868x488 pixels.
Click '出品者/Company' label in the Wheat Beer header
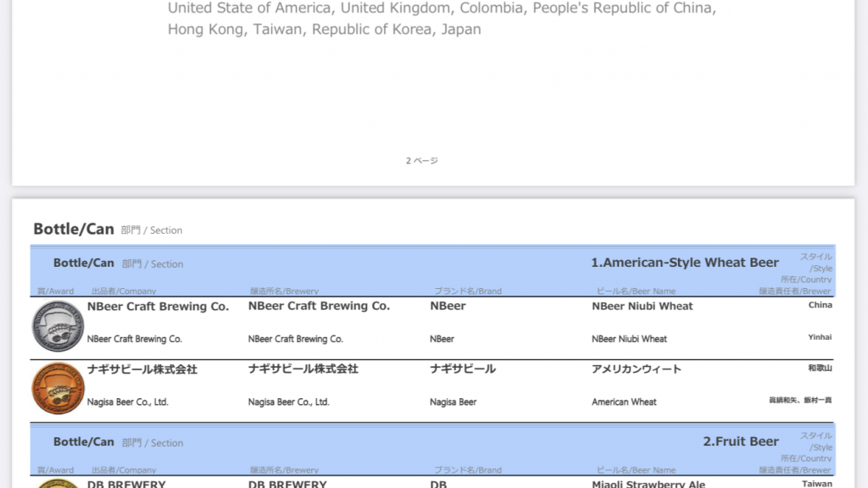point(124,291)
